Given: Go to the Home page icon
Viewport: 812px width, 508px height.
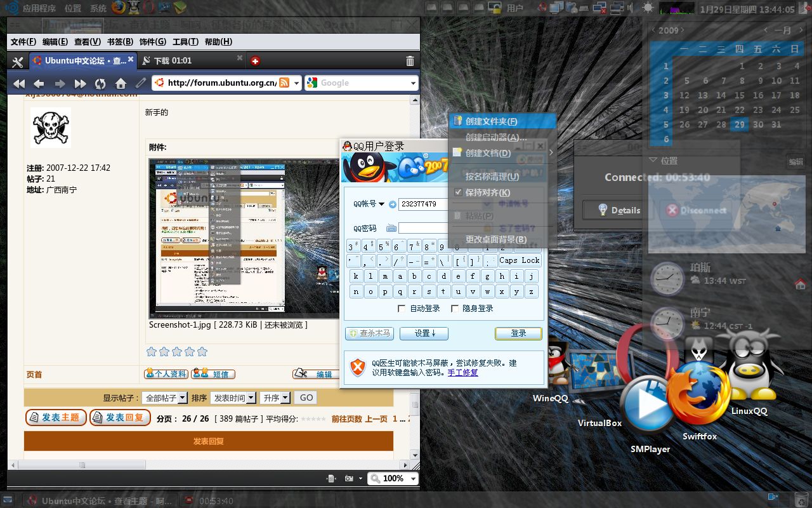Looking at the screenshot, I should (x=121, y=84).
